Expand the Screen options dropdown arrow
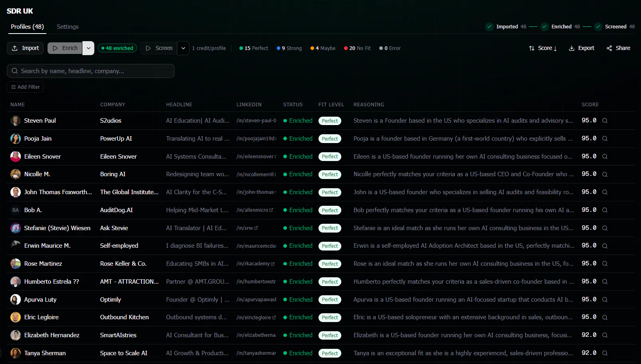Image resolution: width=641 pixels, height=364 pixels. (183, 48)
